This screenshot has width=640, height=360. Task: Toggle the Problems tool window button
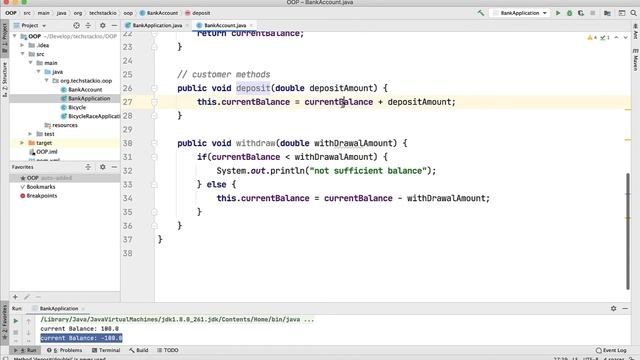[x=64, y=350]
